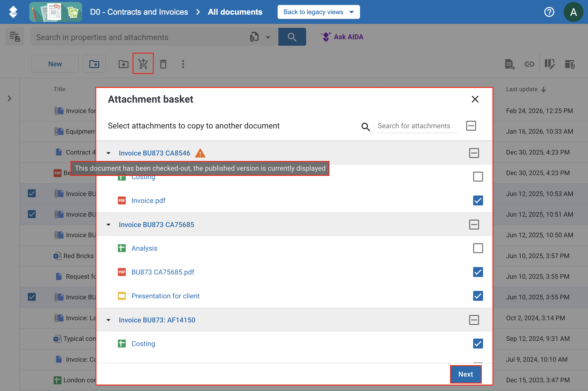Open the Invoice BU873: AF14150 document link
The image size is (588, 391).
[157, 320]
